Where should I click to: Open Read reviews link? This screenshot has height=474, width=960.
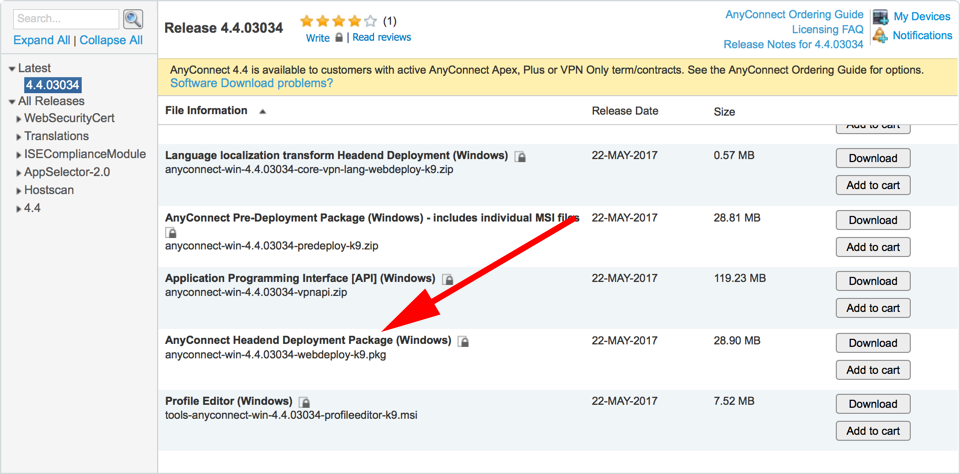coord(382,37)
